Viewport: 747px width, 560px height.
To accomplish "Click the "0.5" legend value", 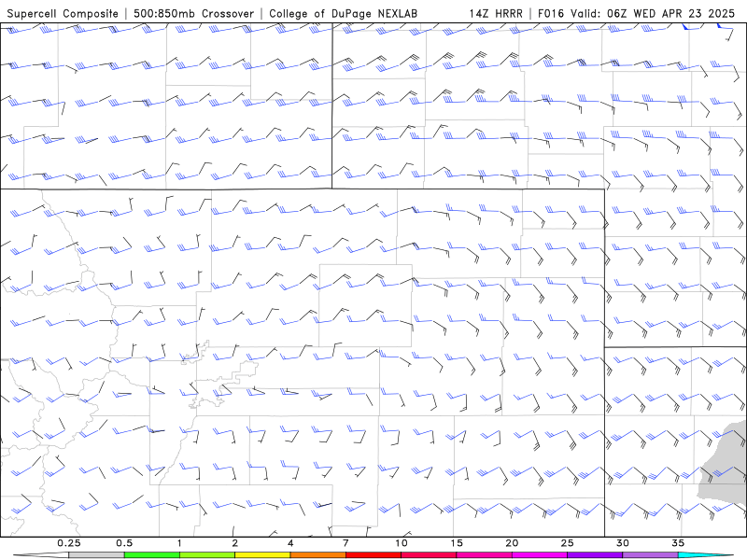I will [x=124, y=543].
